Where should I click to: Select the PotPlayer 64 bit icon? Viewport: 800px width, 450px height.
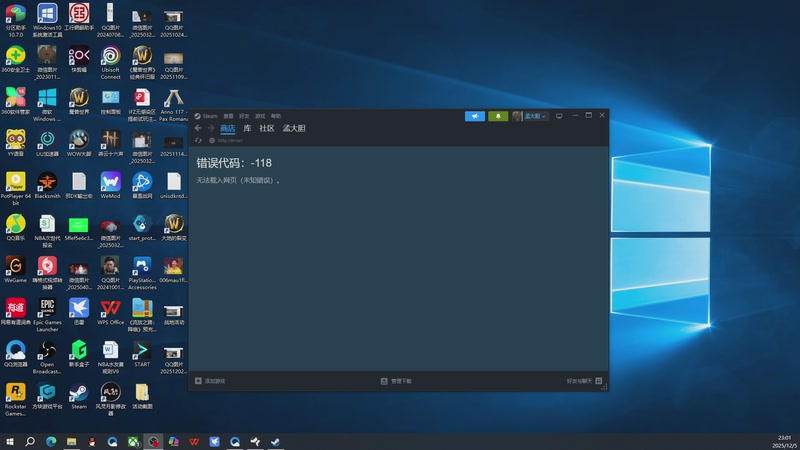[x=16, y=189]
